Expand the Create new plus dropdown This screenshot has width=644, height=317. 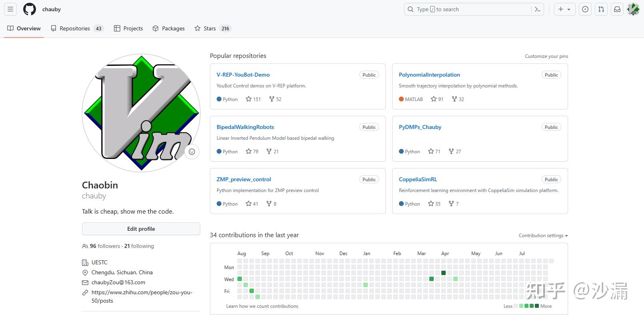564,9
